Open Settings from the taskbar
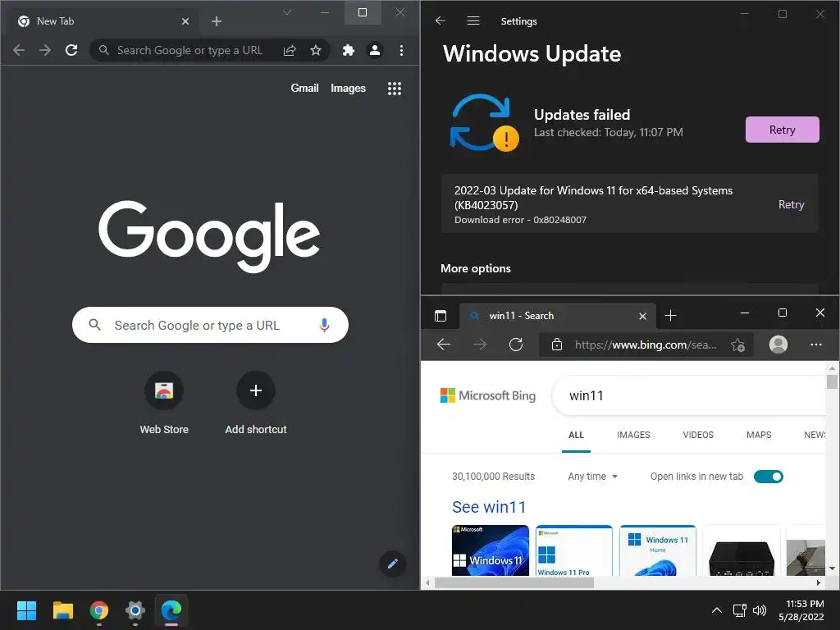 (x=135, y=610)
